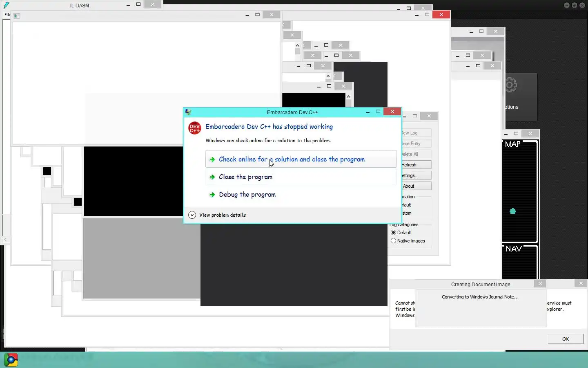
Task: Choose Debug the program option
Action: pyautogui.click(x=301, y=194)
